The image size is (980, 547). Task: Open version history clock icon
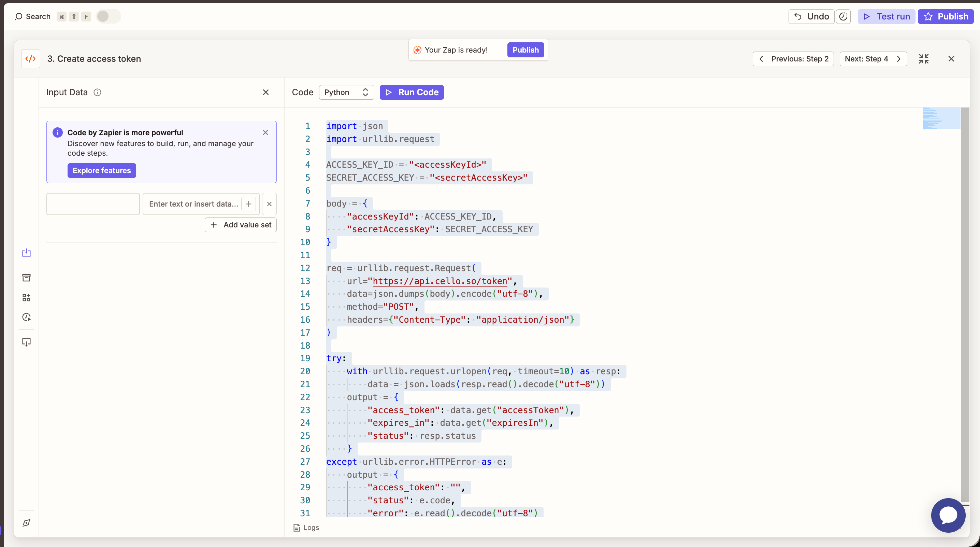(x=844, y=16)
